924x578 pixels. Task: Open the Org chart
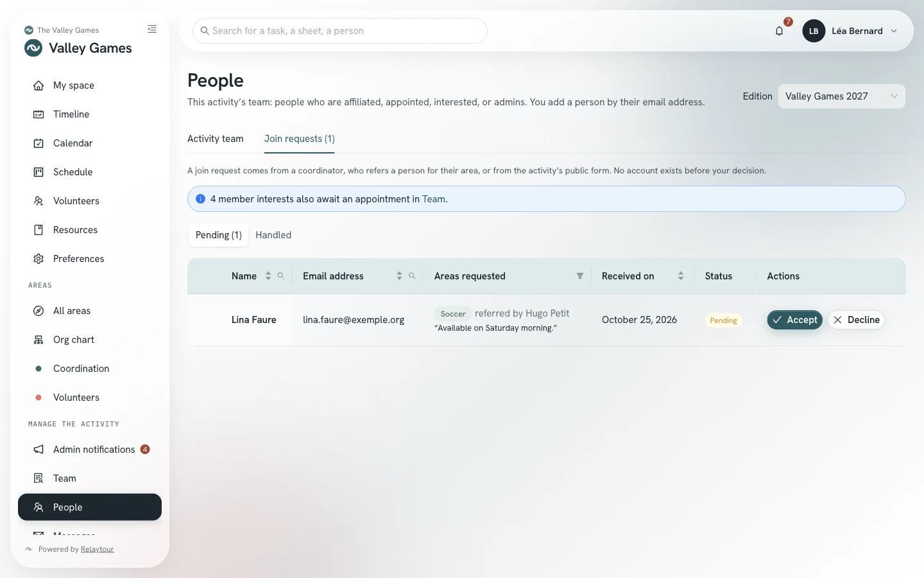90,340
